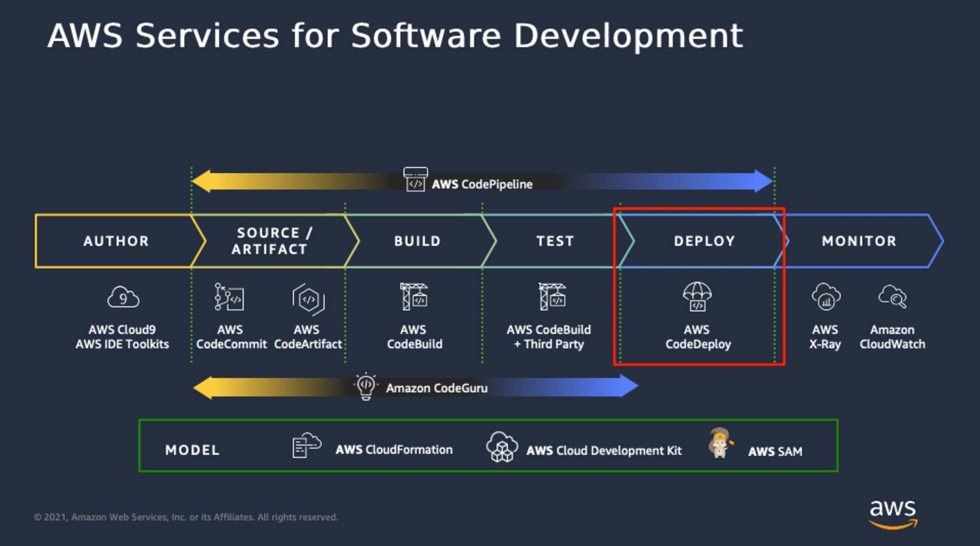Select the DEPLOY stage label

point(705,241)
